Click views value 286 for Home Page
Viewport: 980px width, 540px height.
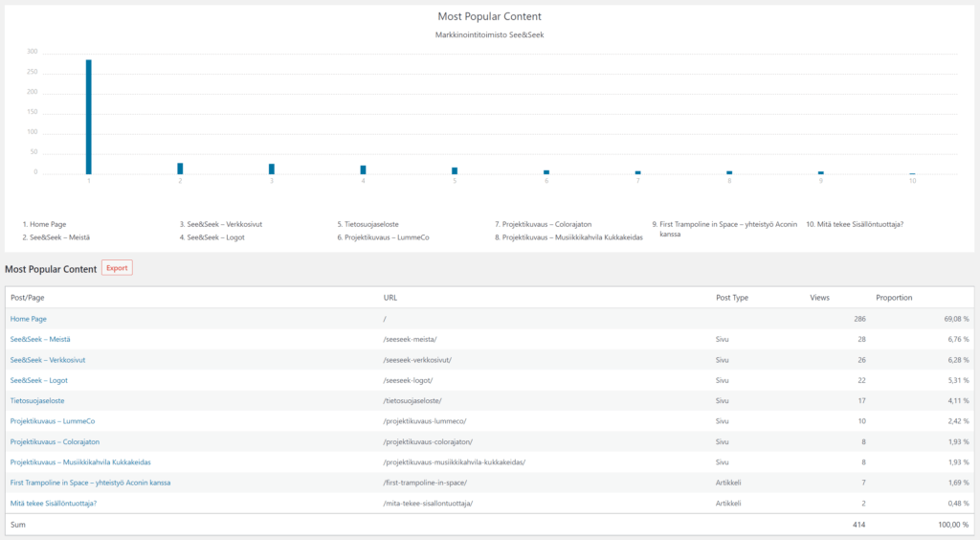coord(859,319)
